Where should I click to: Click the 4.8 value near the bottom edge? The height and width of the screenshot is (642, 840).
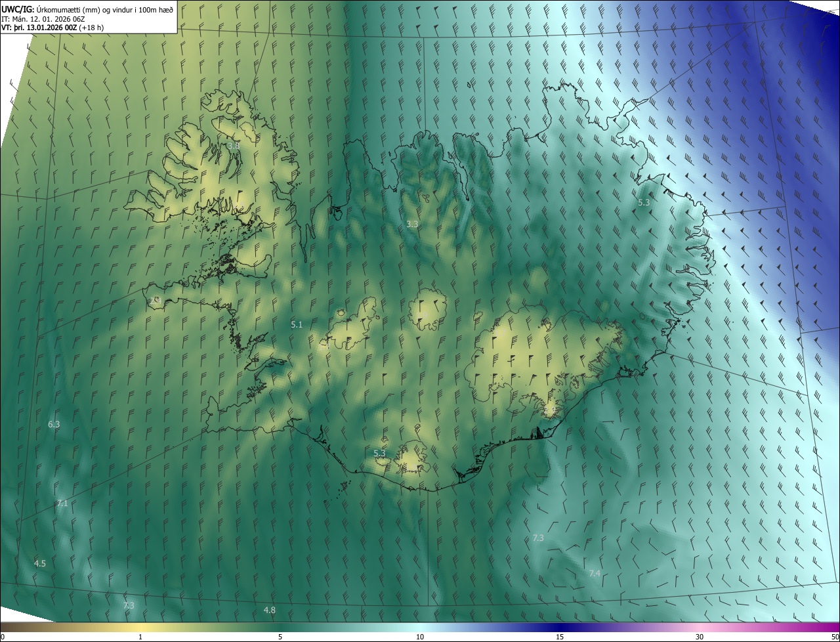point(270,610)
